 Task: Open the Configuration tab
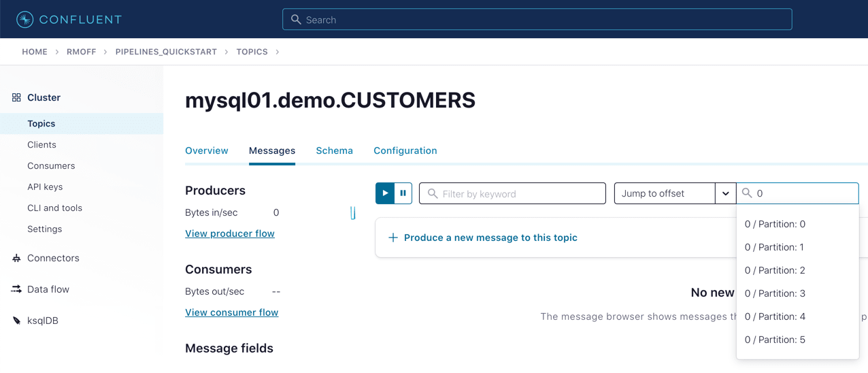[405, 150]
